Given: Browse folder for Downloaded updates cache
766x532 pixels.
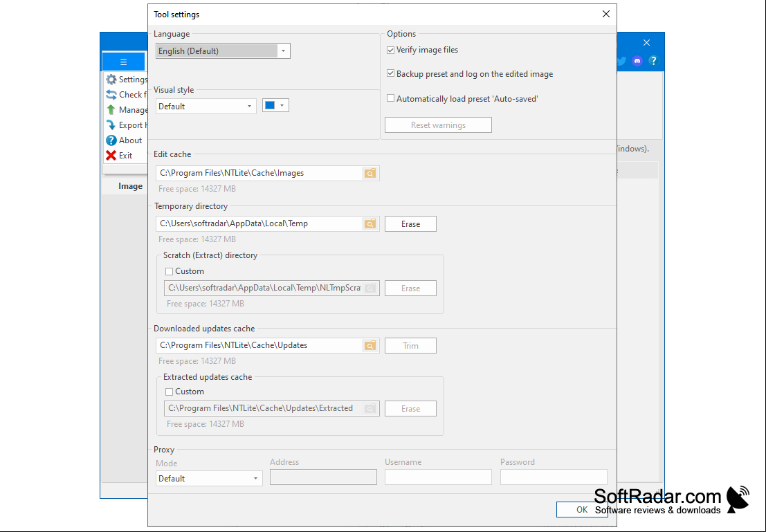Looking at the screenshot, I should (x=370, y=345).
